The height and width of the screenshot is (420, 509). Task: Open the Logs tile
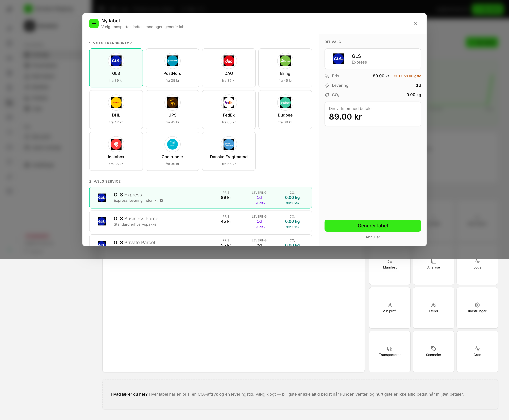click(477, 272)
